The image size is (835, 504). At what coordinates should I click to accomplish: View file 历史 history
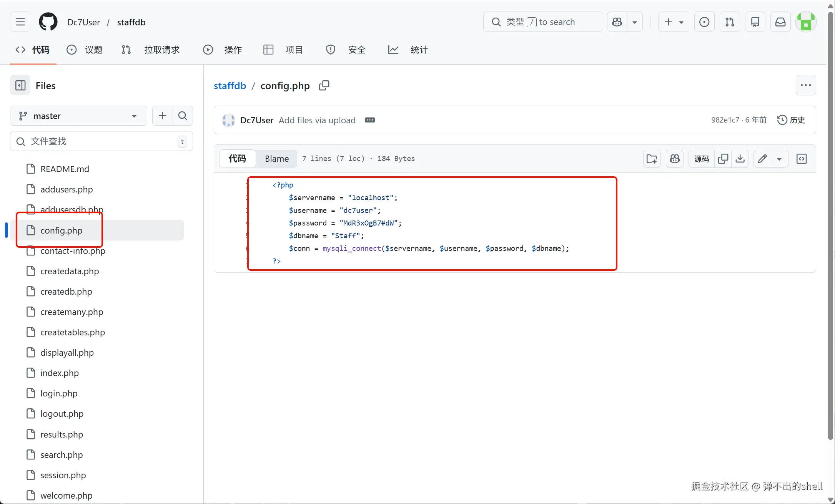pos(791,120)
